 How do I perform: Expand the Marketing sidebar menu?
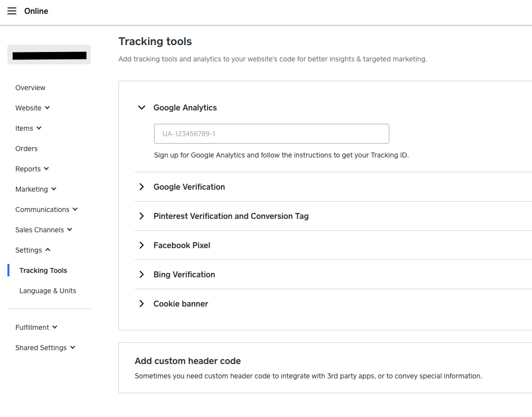36,189
